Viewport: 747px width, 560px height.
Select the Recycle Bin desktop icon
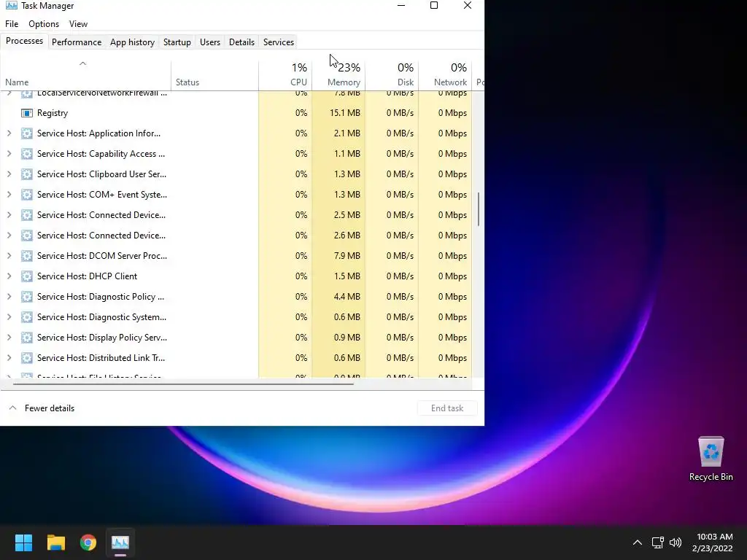point(711,459)
